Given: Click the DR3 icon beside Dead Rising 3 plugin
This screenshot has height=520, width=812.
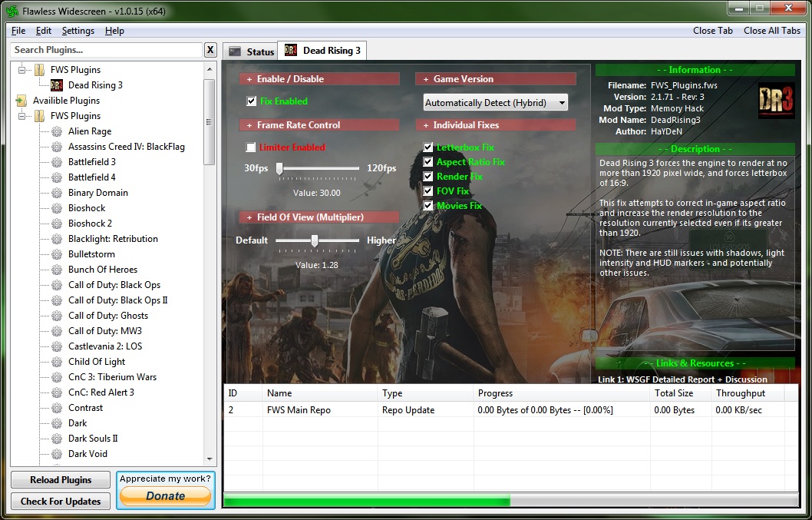Looking at the screenshot, I should tap(57, 85).
